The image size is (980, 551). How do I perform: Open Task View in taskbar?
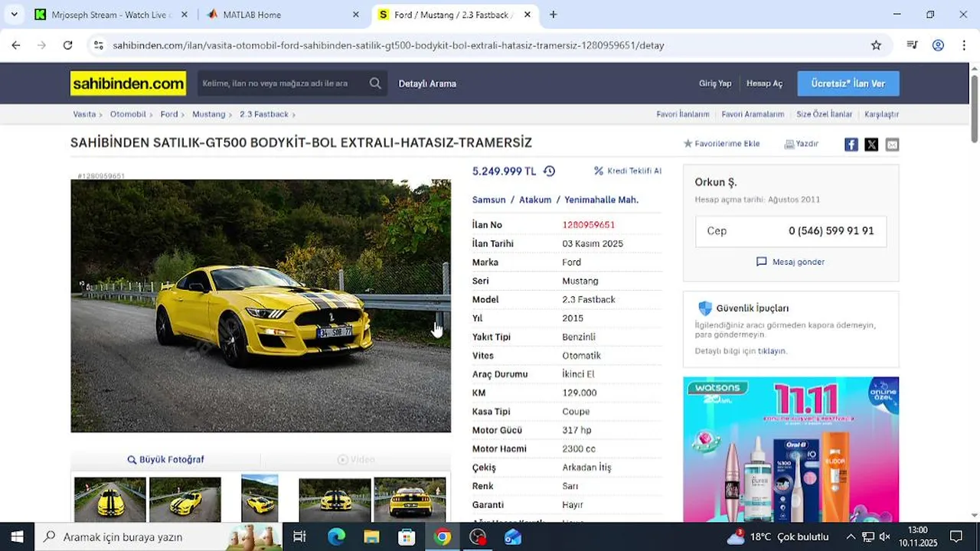coord(299,536)
